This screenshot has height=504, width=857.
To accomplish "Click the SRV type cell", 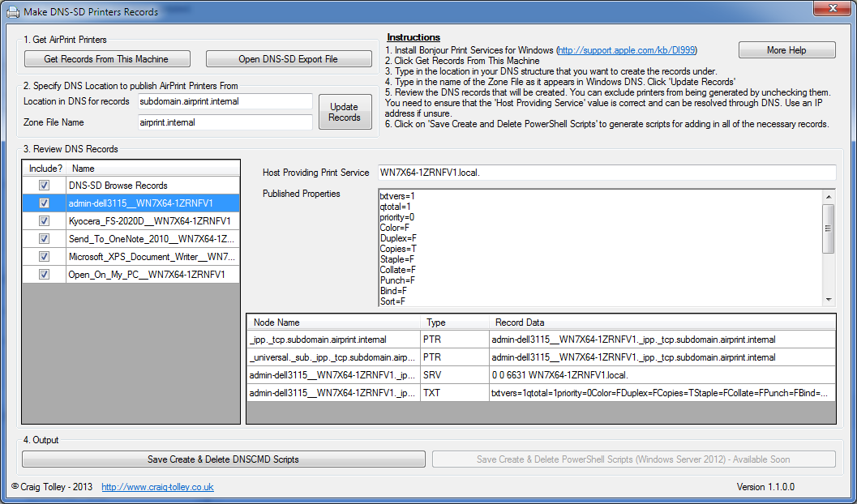I will tap(455, 375).
